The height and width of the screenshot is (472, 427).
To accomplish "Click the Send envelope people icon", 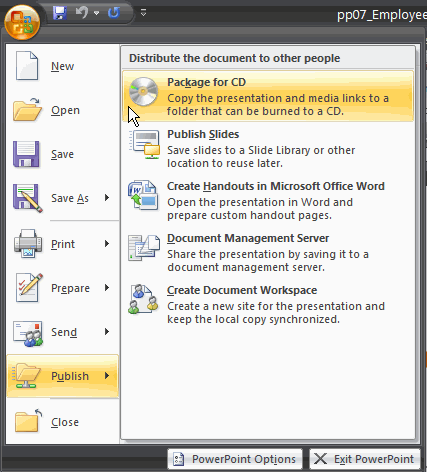I will [x=28, y=333].
